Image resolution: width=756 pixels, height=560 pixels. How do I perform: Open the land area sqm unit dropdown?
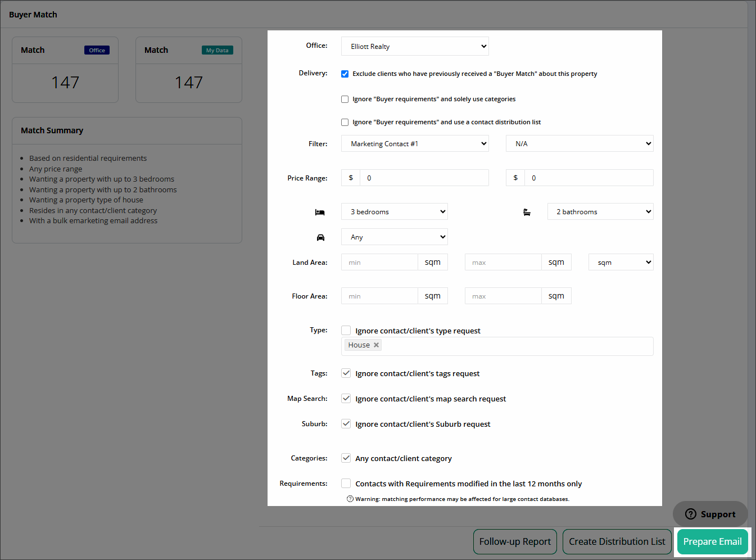click(x=621, y=262)
